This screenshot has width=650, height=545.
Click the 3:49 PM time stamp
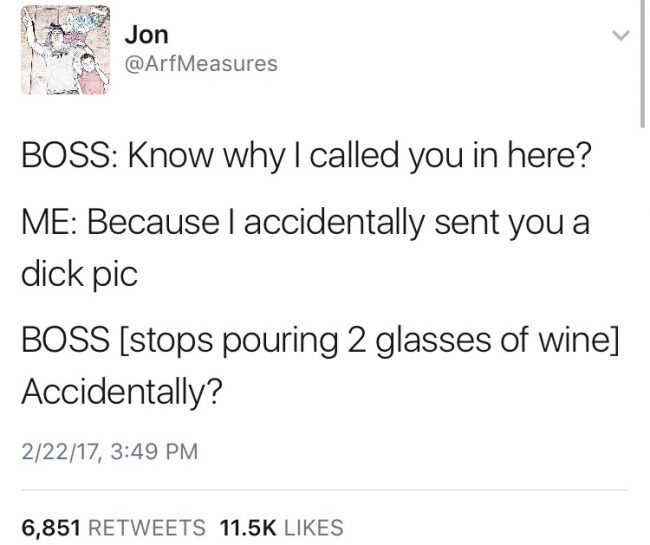click(x=155, y=452)
